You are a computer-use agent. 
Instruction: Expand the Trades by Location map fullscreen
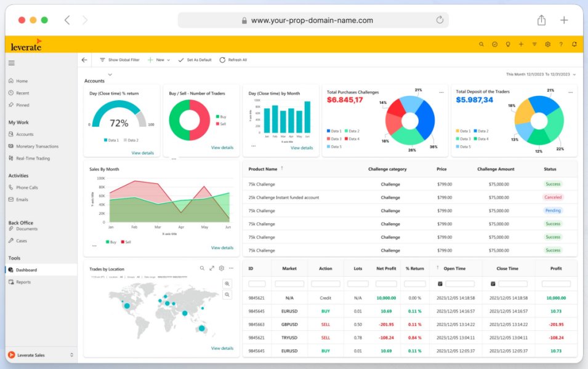(212, 268)
